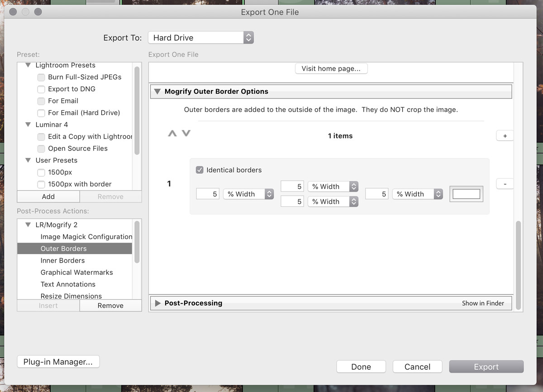Click the top border width value field

click(x=292, y=186)
